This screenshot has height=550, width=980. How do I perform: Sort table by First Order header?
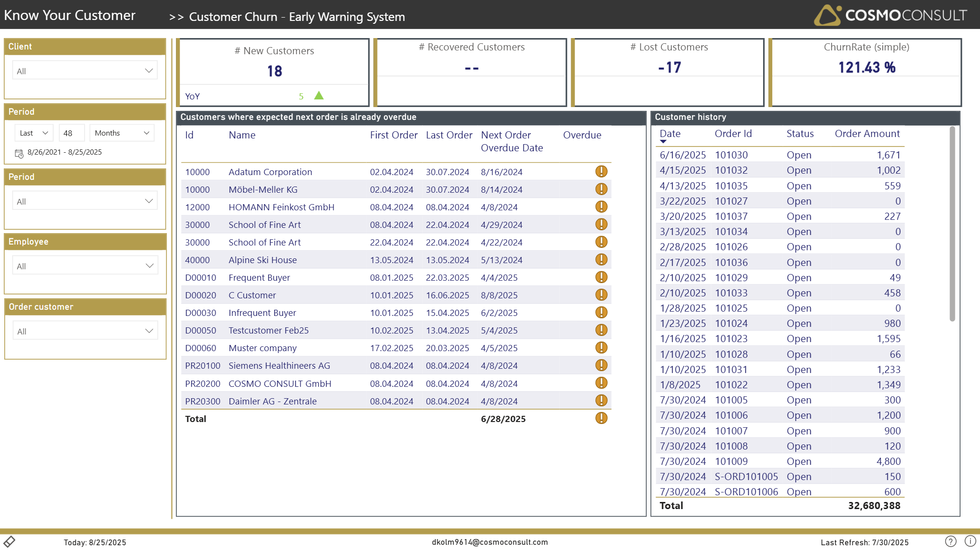coord(393,135)
